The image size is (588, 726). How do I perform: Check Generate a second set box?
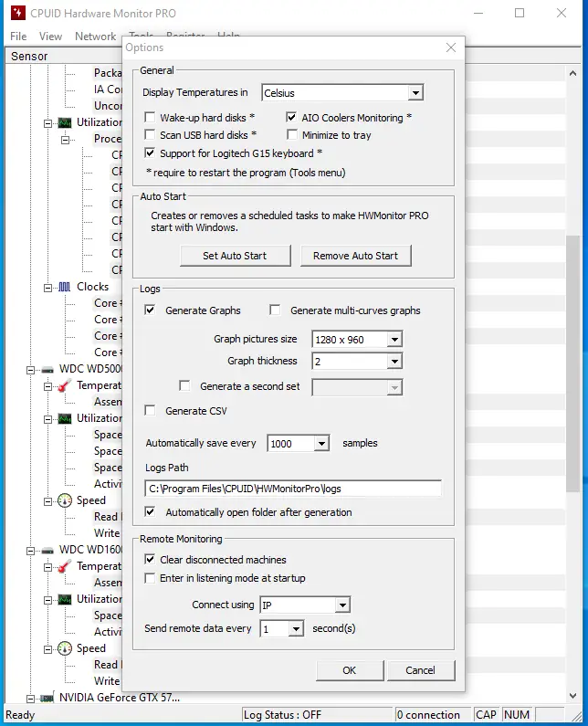(184, 385)
